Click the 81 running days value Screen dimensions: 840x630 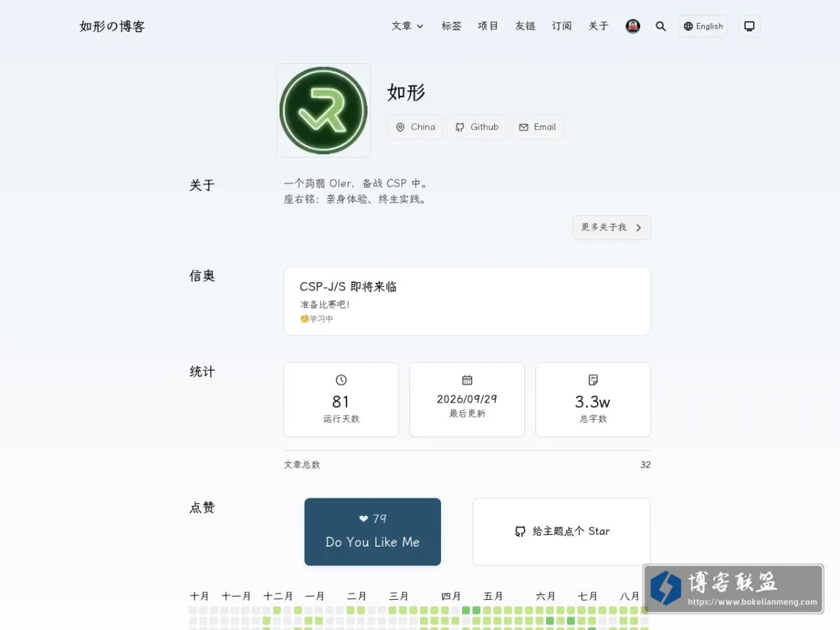tap(341, 402)
